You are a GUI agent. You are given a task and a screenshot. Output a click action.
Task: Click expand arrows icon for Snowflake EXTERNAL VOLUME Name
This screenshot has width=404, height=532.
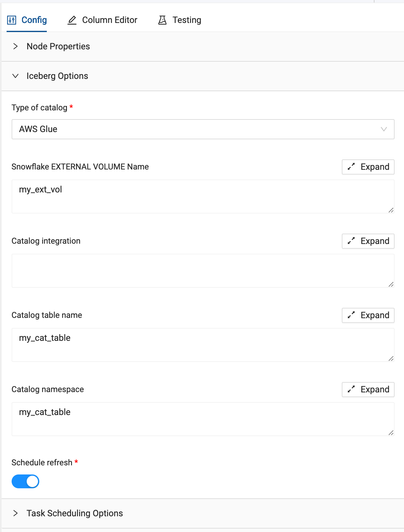coord(351,167)
